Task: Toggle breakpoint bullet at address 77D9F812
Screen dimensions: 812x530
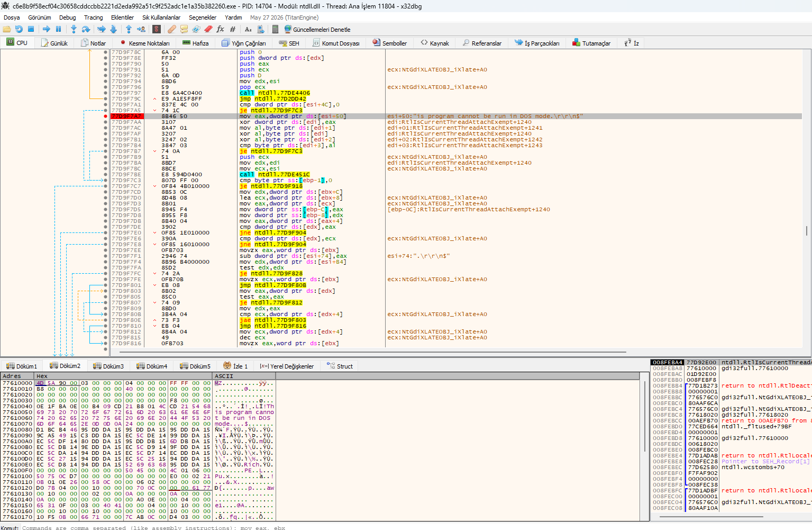Action: tap(106, 331)
